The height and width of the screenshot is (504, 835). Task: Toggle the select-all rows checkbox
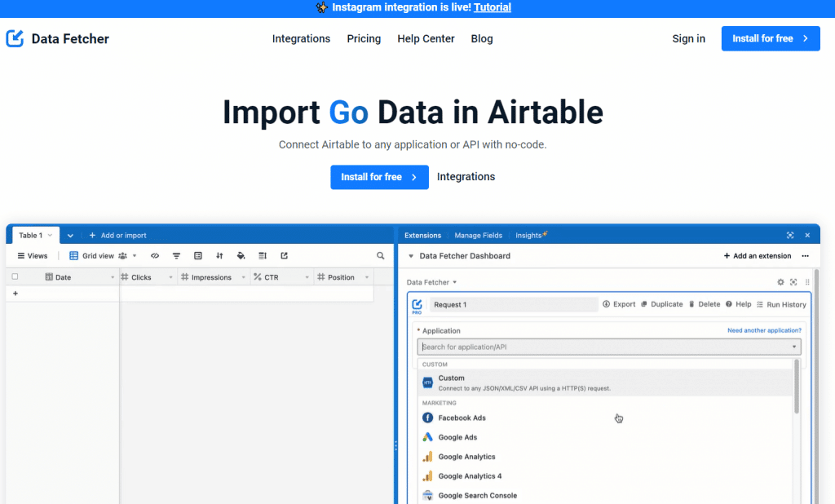15,276
